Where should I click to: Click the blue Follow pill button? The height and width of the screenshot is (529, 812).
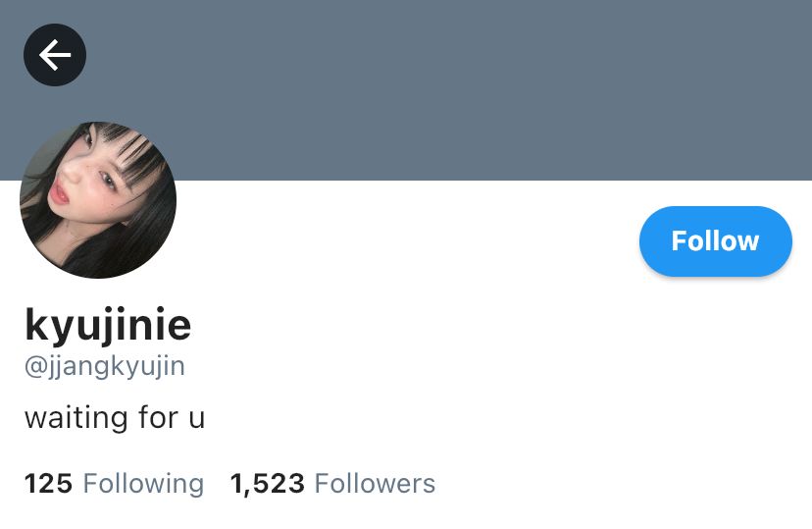716,240
